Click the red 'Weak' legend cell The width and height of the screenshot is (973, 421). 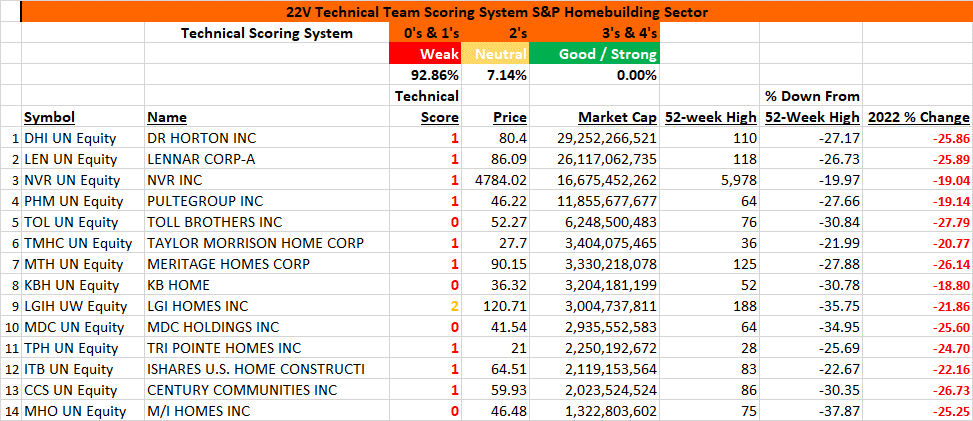pyautogui.click(x=424, y=54)
